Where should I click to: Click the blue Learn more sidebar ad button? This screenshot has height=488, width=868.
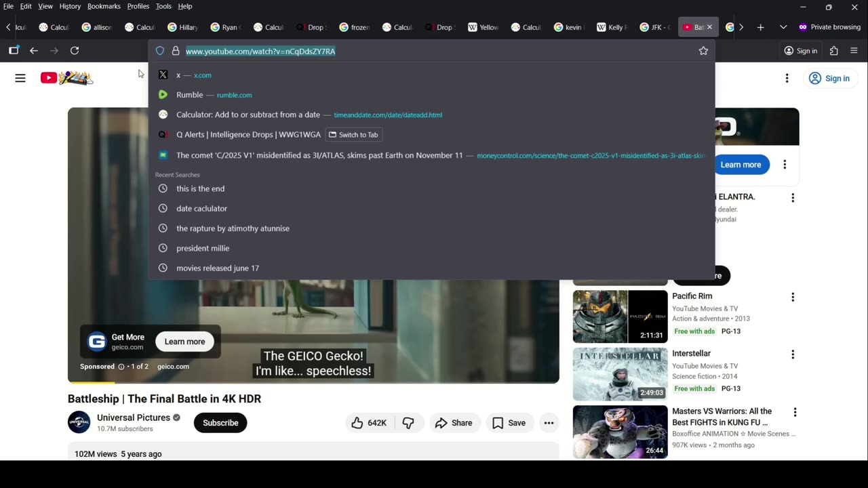(x=741, y=165)
